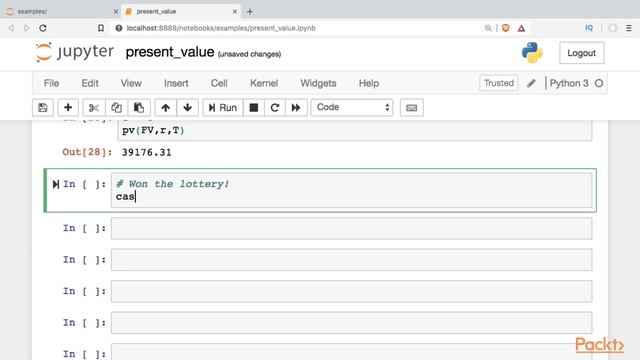Open the Brave shields icon
640x360 pixels.
[506, 28]
